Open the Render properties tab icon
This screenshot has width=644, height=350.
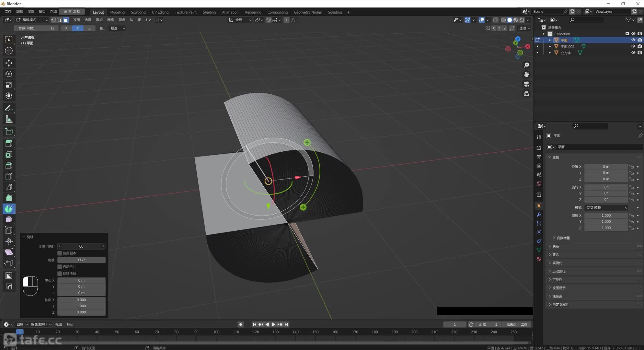point(539,148)
